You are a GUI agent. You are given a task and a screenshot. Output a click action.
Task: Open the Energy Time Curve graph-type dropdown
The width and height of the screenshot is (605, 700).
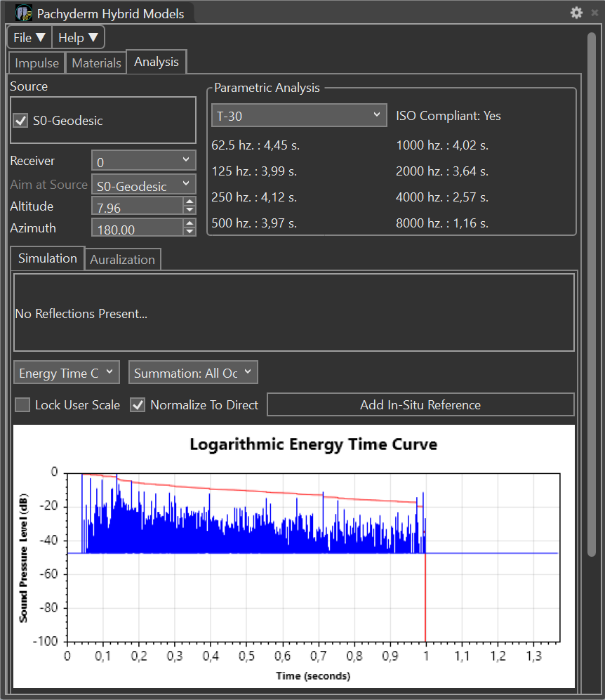click(x=67, y=373)
